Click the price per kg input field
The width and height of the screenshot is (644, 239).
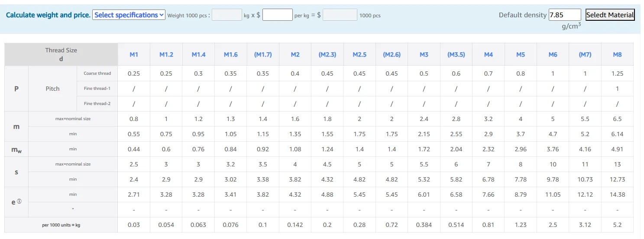point(277,15)
